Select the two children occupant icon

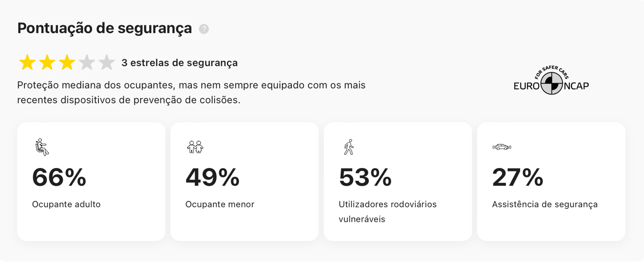pyautogui.click(x=195, y=147)
